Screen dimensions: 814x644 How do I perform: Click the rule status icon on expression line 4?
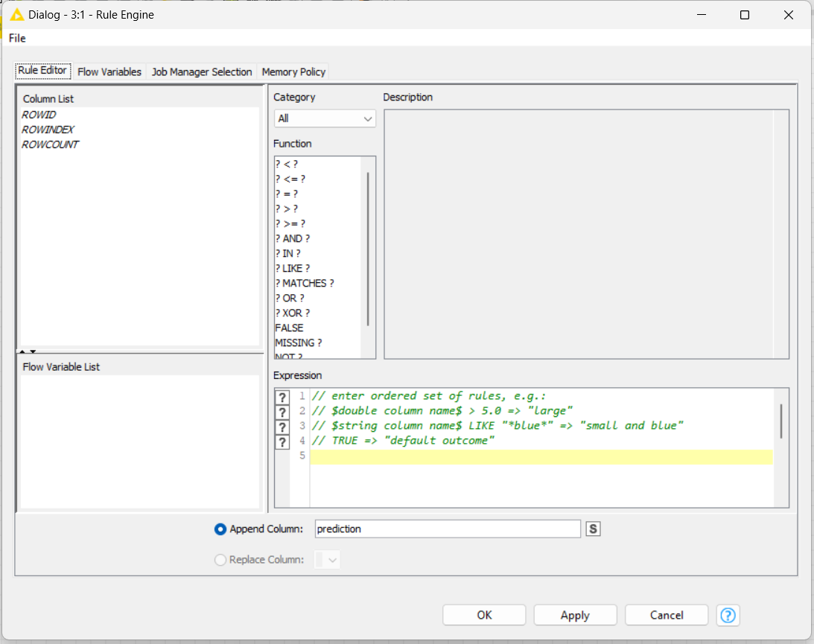point(282,442)
